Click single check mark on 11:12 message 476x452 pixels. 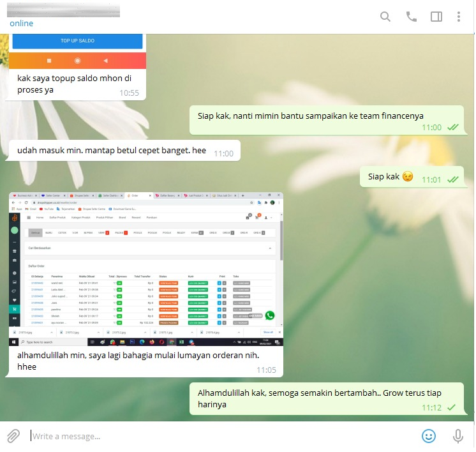point(451,407)
